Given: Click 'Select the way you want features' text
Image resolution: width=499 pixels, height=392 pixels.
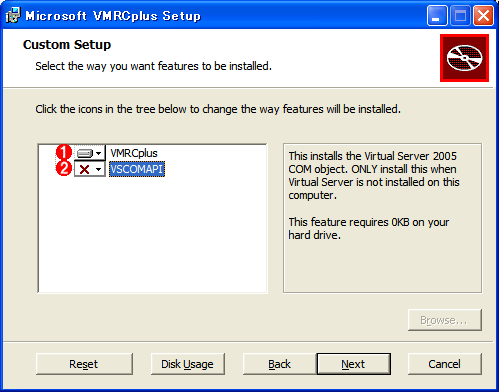Looking at the screenshot, I should tap(153, 66).
